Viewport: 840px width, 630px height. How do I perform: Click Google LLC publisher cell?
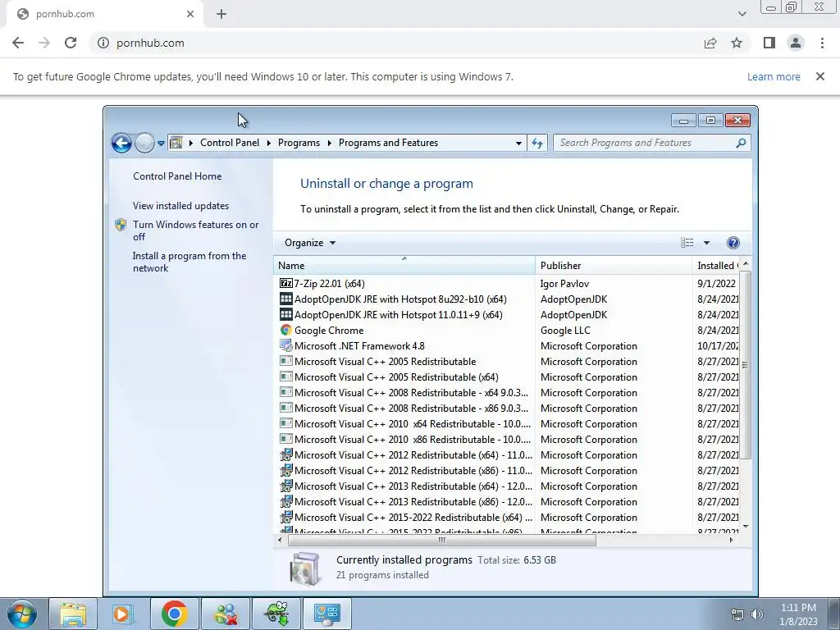tap(565, 330)
